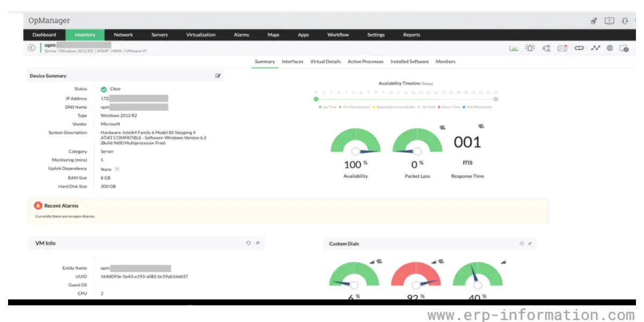Click the alarm bell icon in device toolbar

tap(530, 48)
